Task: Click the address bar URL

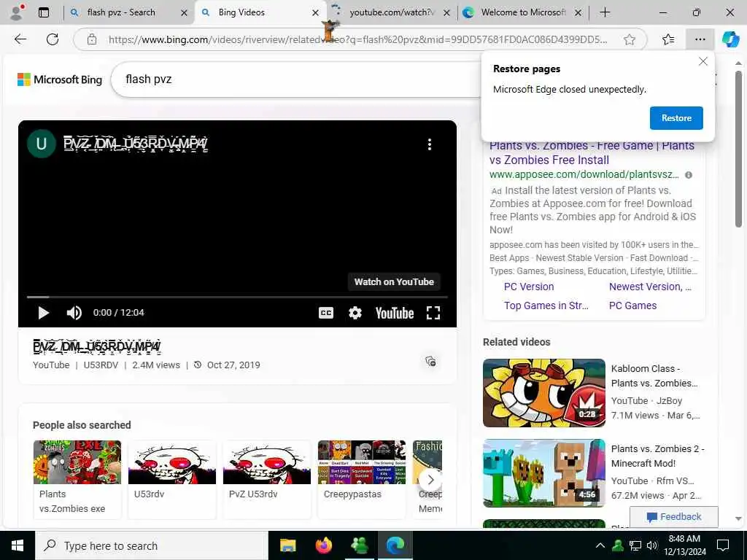Action: coord(357,39)
